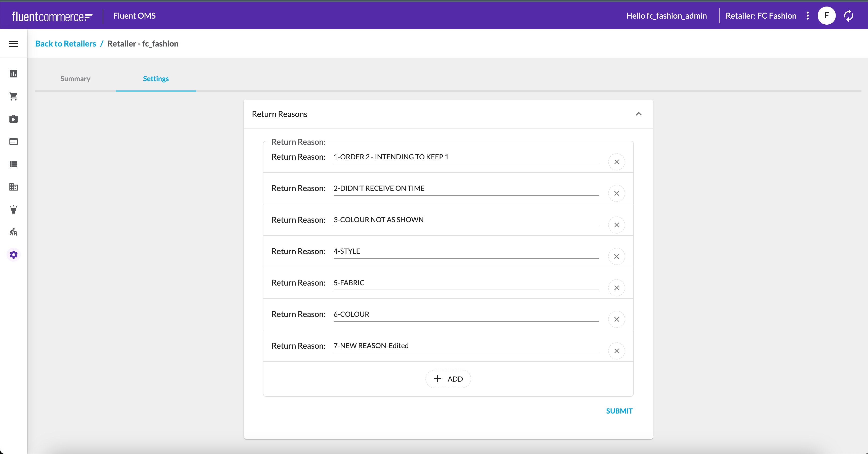Viewport: 868px width, 454px height.
Task: Open the hamburger navigation menu
Action: click(14, 44)
